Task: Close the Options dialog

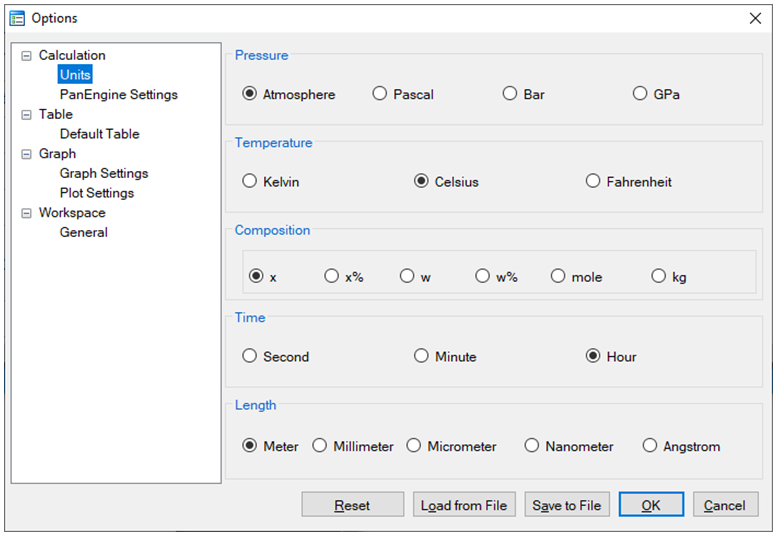Action: click(x=755, y=18)
